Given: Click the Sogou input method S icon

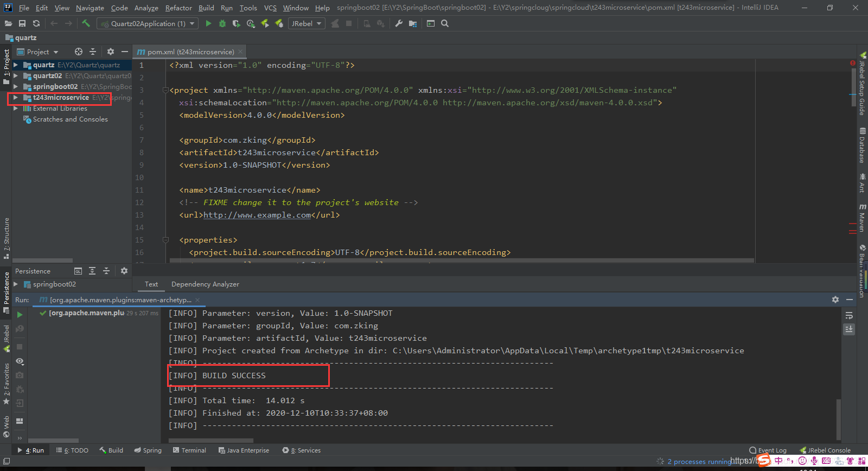Looking at the screenshot, I should [x=764, y=461].
